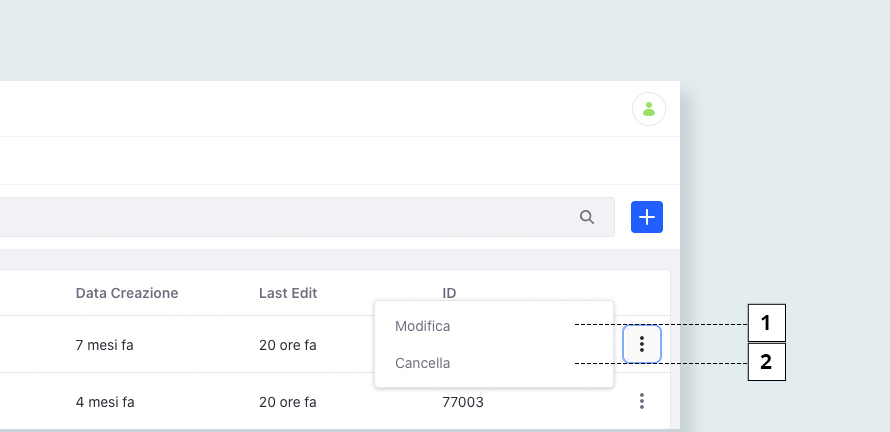Click the callout box numbered 1

(x=767, y=323)
